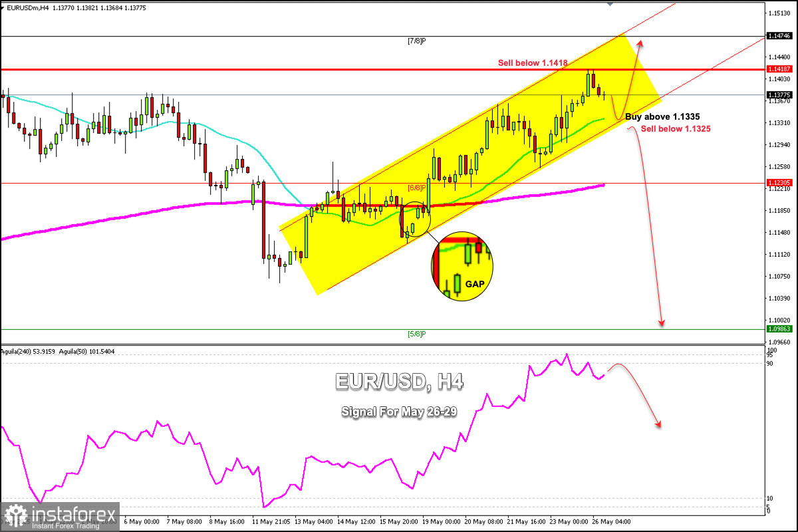The width and height of the screenshot is (798, 532).
Task: Click the 'Buy above 1.1335' label
Action: [662, 116]
